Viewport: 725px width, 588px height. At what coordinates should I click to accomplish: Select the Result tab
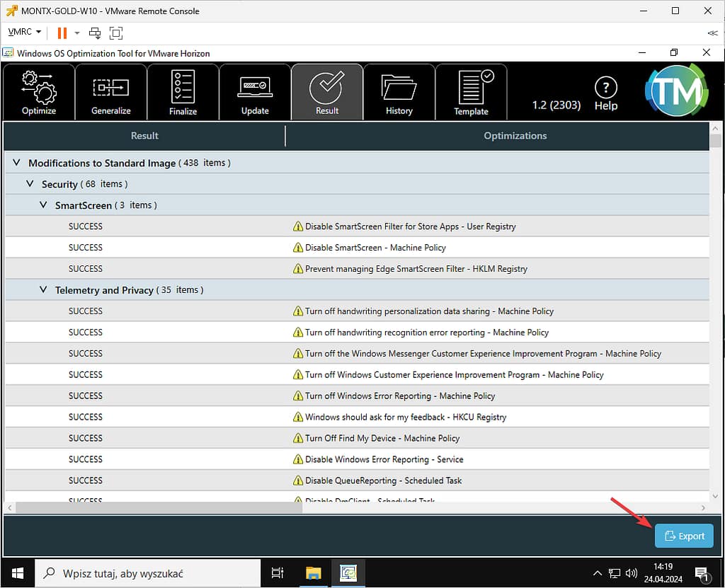pyautogui.click(x=327, y=92)
